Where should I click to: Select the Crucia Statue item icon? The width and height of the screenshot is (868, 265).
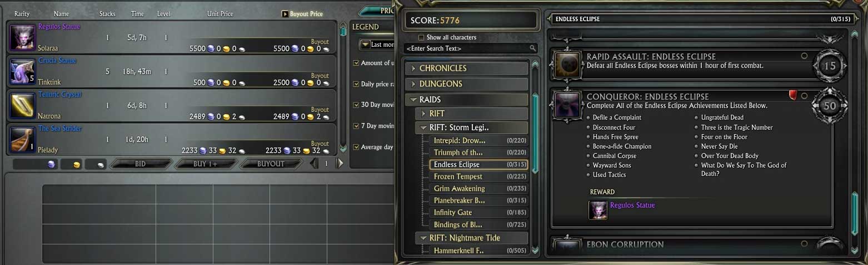click(x=23, y=72)
